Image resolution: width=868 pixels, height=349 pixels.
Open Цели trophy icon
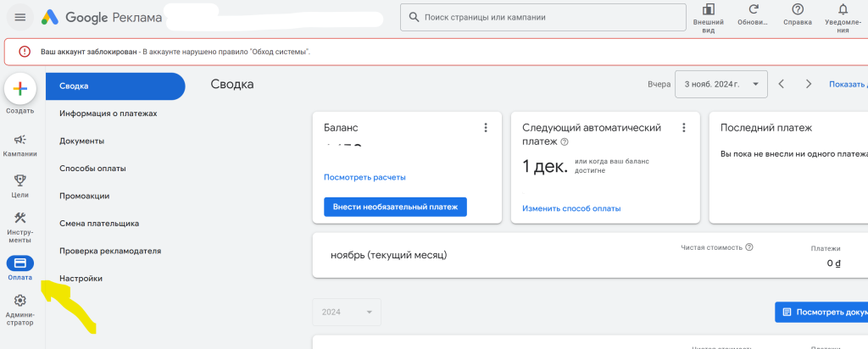click(20, 180)
